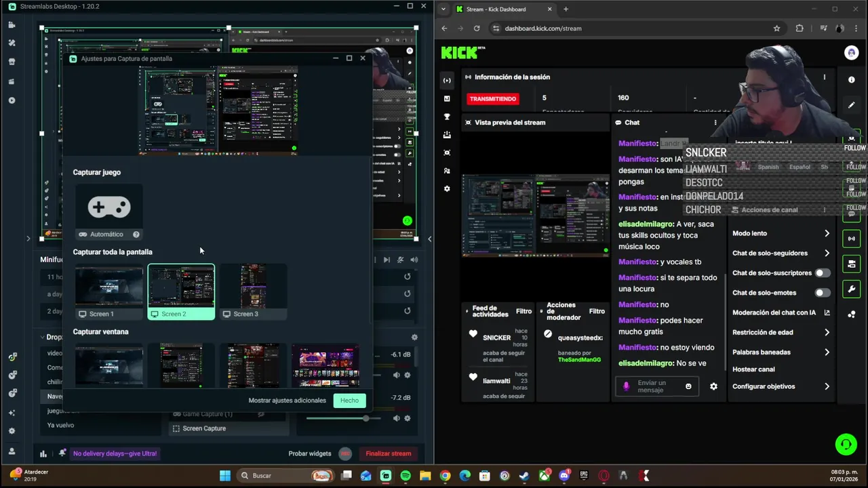Click Hostear canal
This screenshot has height=488, width=868.
753,369
